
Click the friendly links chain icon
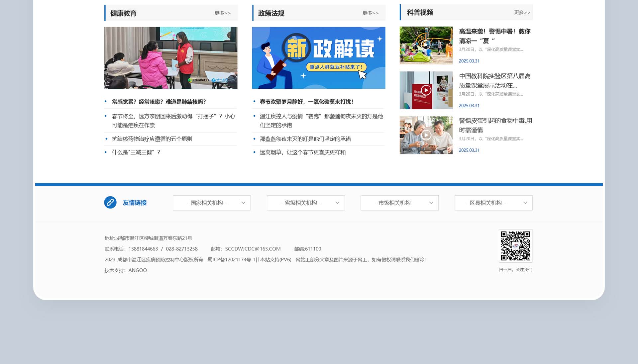tap(110, 202)
